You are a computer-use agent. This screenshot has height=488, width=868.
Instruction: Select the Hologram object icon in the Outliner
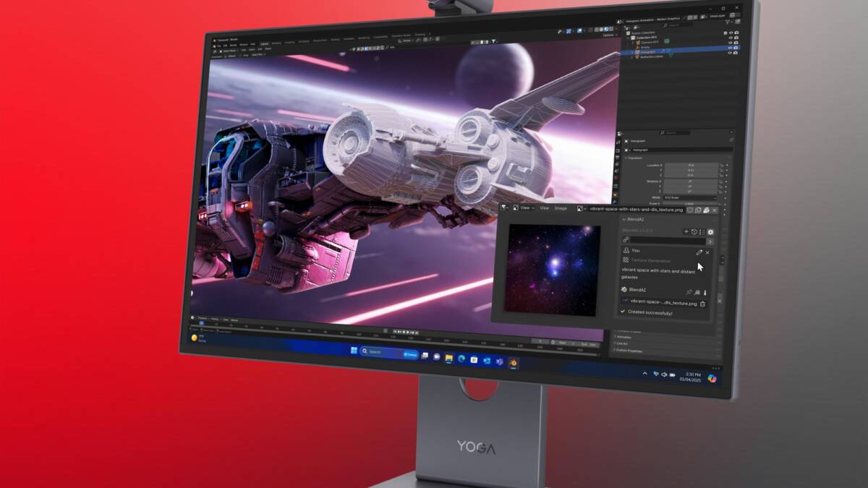click(637, 51)
